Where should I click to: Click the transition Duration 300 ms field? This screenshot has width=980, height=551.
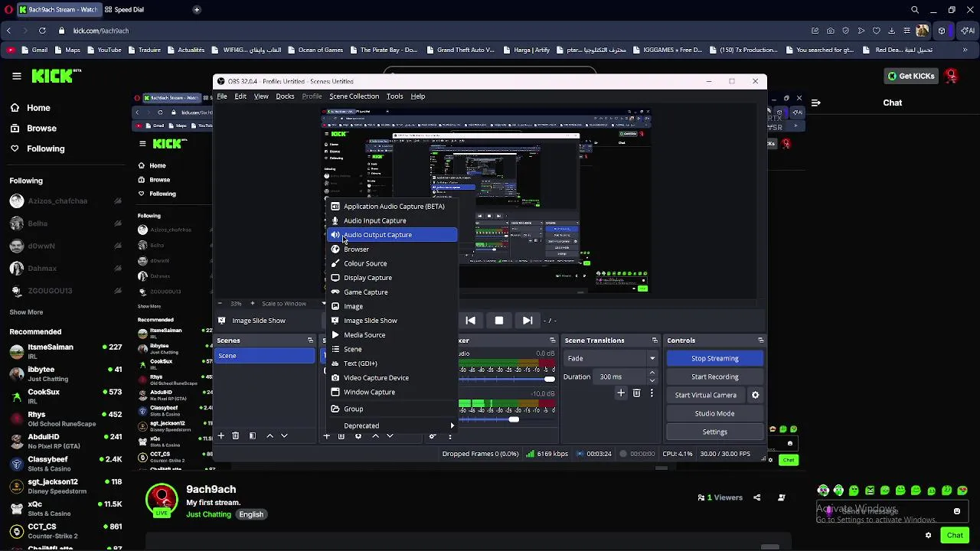(620, 377)
